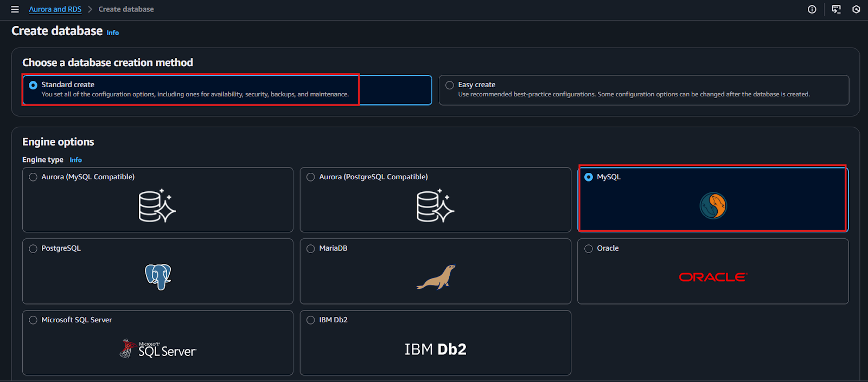This screenshot has width=868, height=382.
Task: Click the Microsoft SQL Server logo
Action: pyautogui.click(x=158, y=349)
